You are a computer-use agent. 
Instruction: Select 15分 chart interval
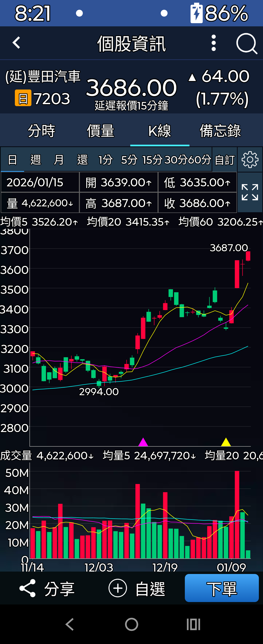pos(152,160)
